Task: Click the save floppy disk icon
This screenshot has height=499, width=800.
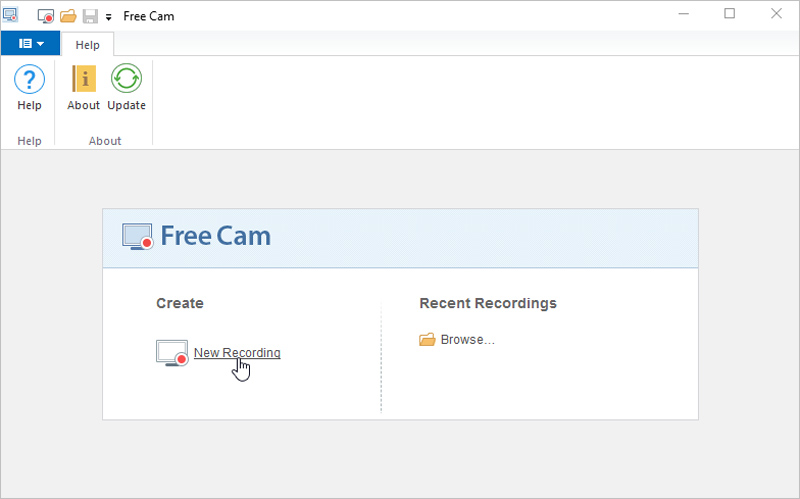Action: (x=89, y=16)
